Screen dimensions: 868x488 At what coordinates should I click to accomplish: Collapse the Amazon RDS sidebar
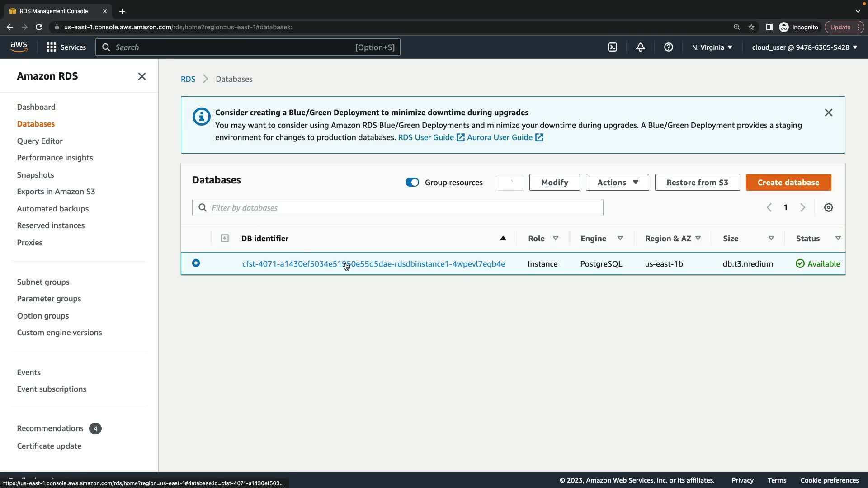142,76
